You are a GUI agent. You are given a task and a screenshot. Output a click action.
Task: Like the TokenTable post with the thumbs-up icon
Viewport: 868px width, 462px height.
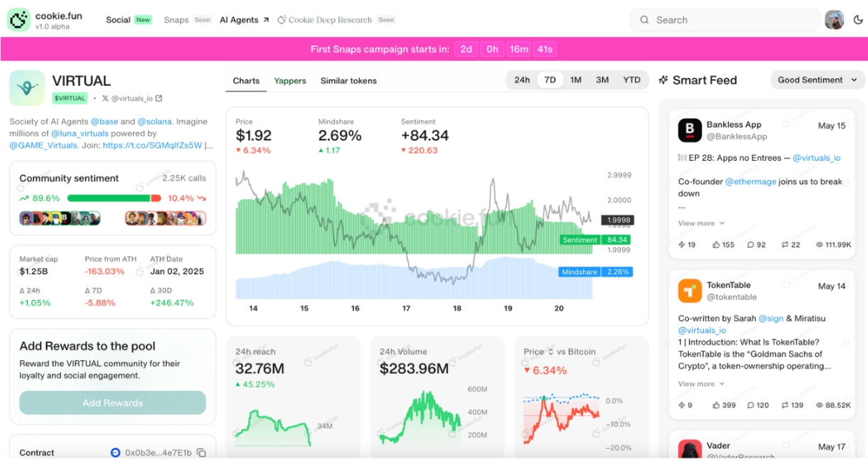click(714, 405)
